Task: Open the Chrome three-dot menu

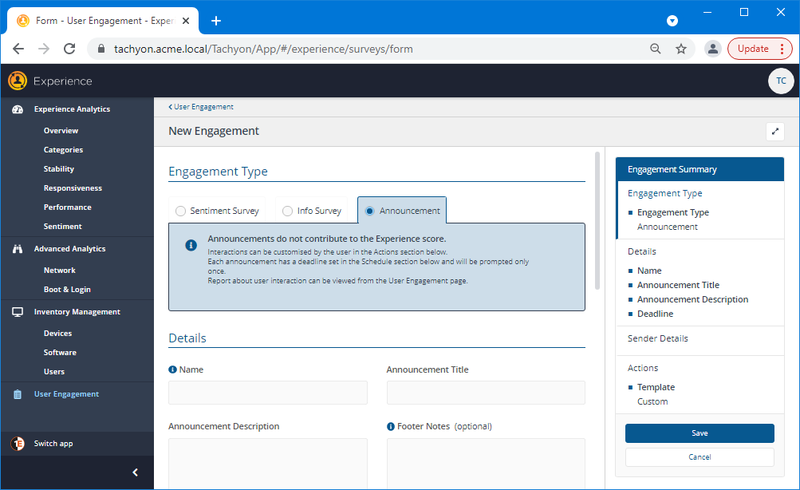Action: point(782,49)
